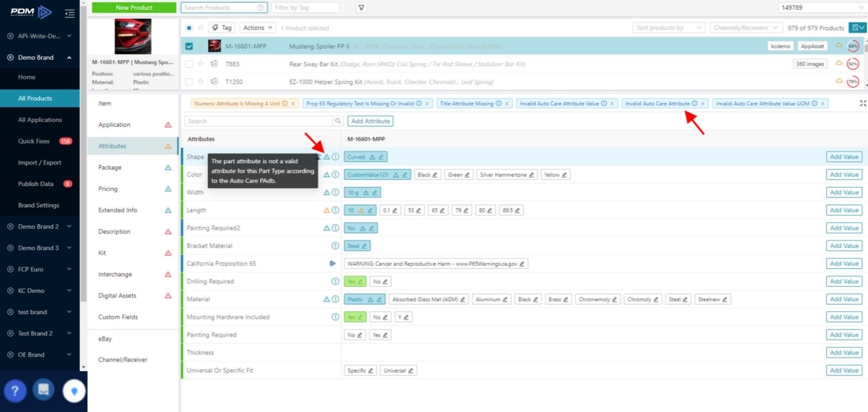Open the lightbulb tips widget
The image size is (868, 412).
click(x=74, y=391)
